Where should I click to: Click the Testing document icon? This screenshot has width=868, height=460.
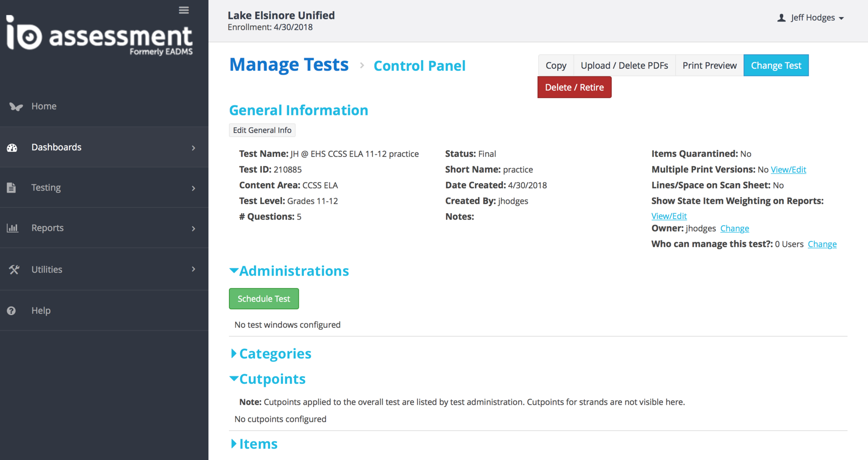[x=11, y=187]
